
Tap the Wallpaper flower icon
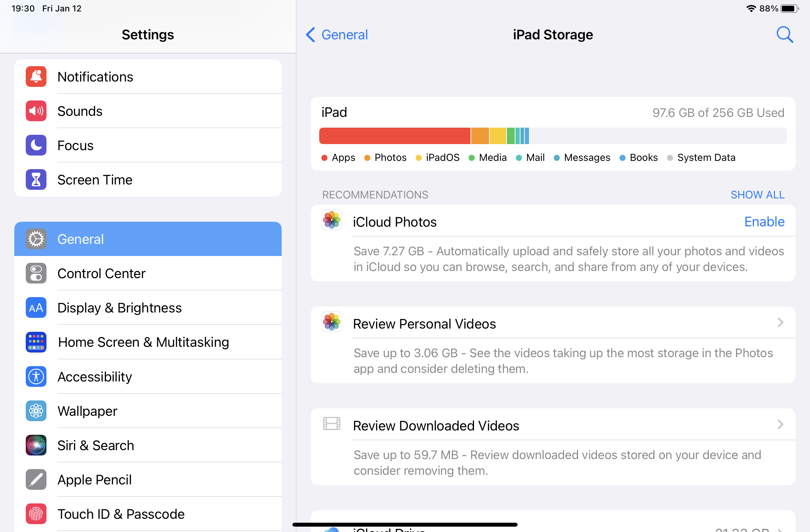point(36,411)
